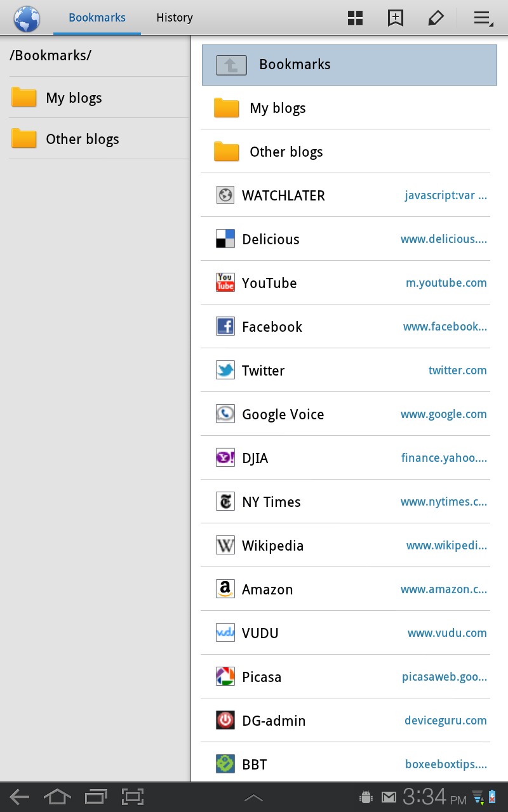Select the Wikipedia bookmark
Viewport: 508px width, 812px height.
pos(345,546)
